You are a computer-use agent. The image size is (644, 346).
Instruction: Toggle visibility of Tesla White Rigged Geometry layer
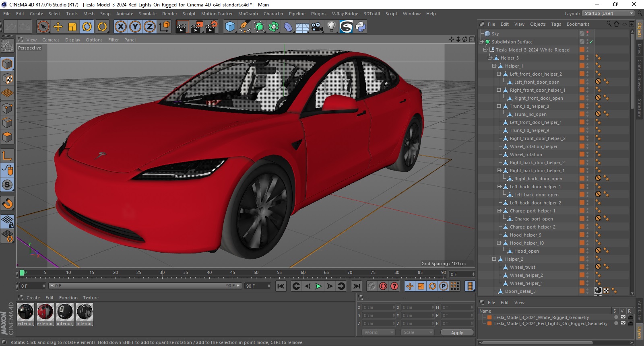[623, 317]
